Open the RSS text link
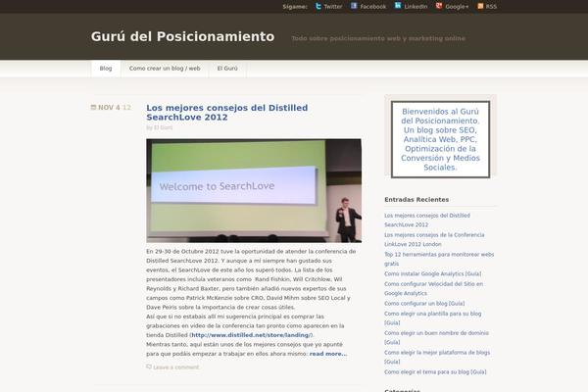This screenshot has height=392, width=588. coord(491,7)
